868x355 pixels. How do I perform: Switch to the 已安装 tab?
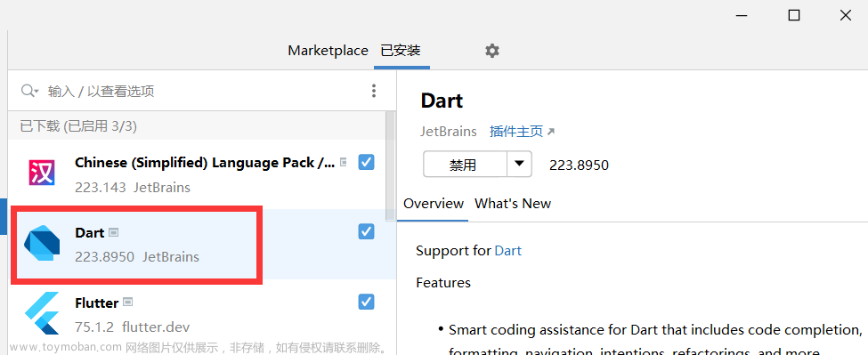tap(401, 51)
